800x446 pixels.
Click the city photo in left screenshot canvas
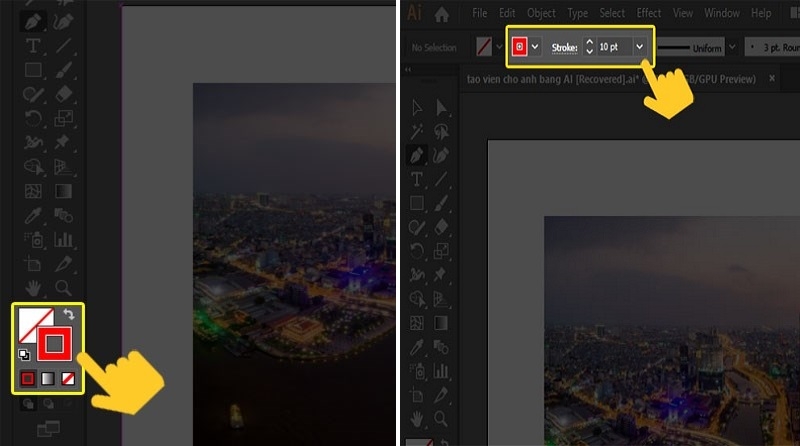point(294,264)
